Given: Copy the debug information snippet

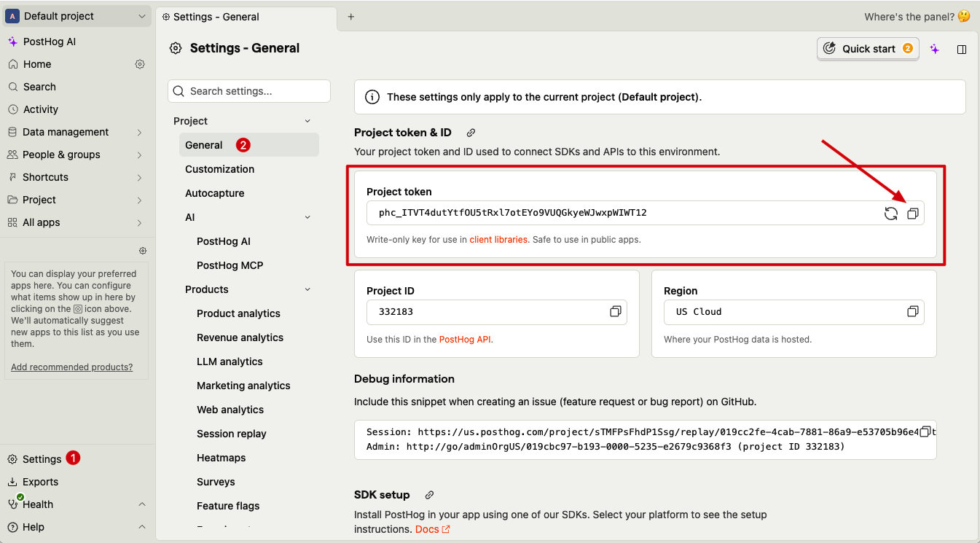Looking at the screenshot, I should 925,431.
